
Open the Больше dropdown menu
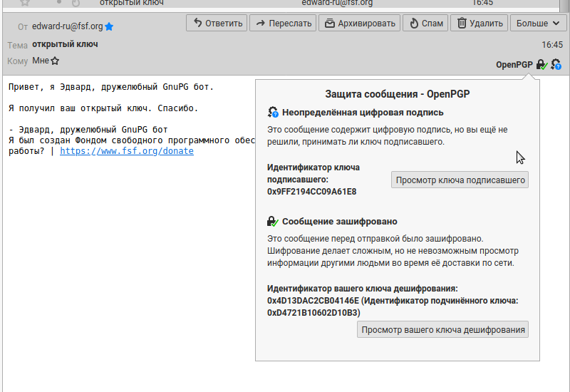pos(538,24)
